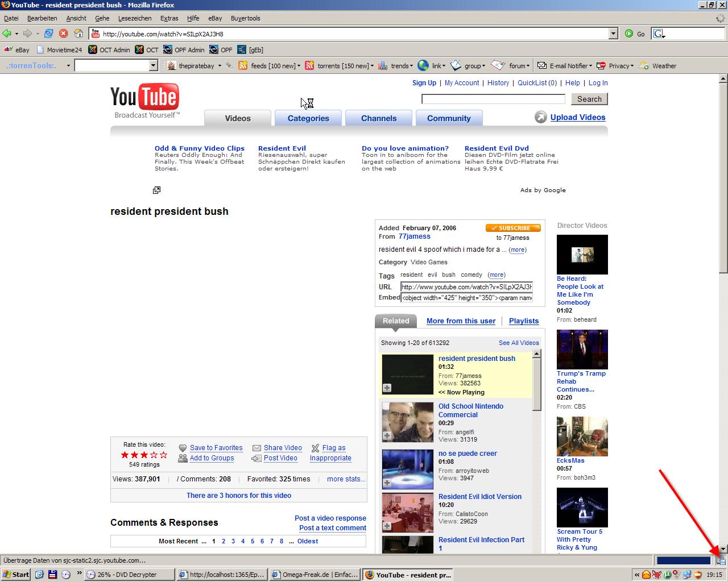Click the Share Video envelope icon
728x582 pixels.
[x=257, y=448]
